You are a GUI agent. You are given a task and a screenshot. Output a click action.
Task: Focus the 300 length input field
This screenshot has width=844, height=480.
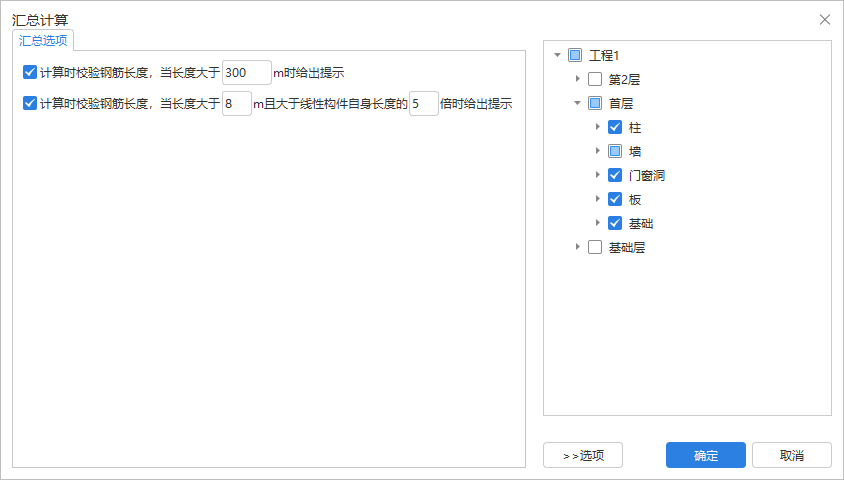pos(247,73)
